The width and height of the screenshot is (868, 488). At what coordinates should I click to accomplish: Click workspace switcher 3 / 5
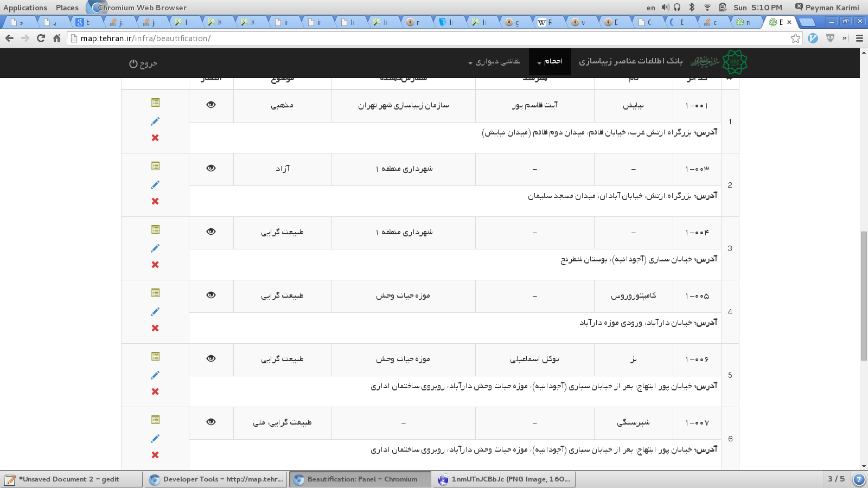[x=836, y=479]
